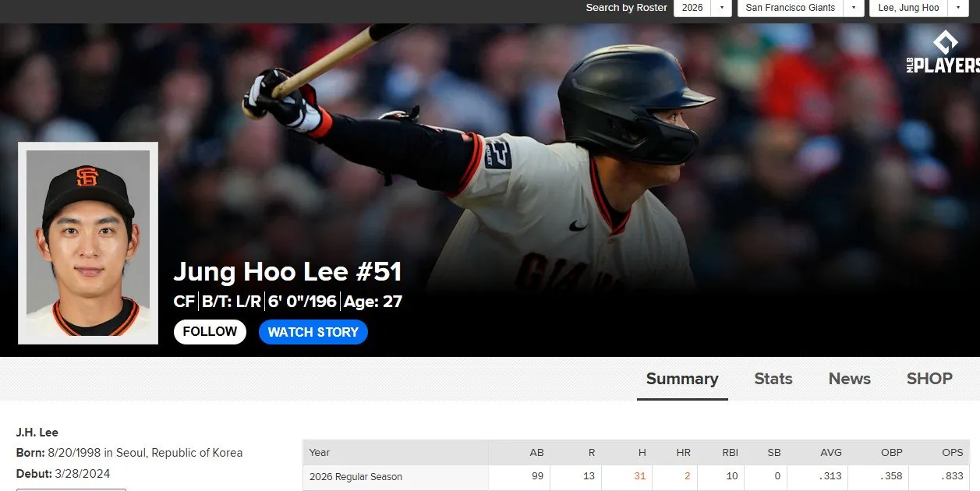Click the Year column header

coord(320,452)
